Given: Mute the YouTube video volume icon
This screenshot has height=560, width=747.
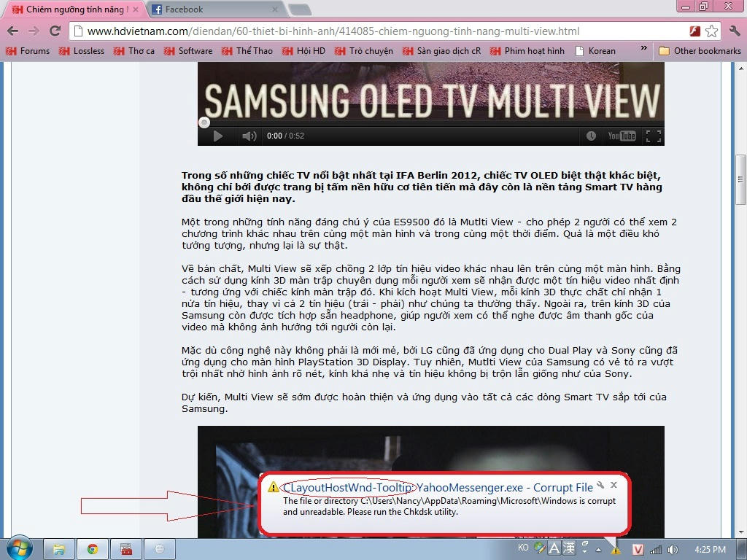Looking at the screenshot, I should [249, 136].
